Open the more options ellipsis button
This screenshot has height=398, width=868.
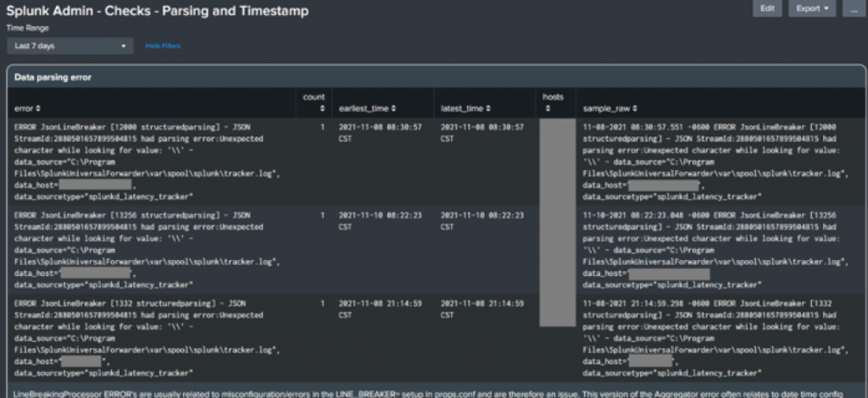click(x=853, y=8)
